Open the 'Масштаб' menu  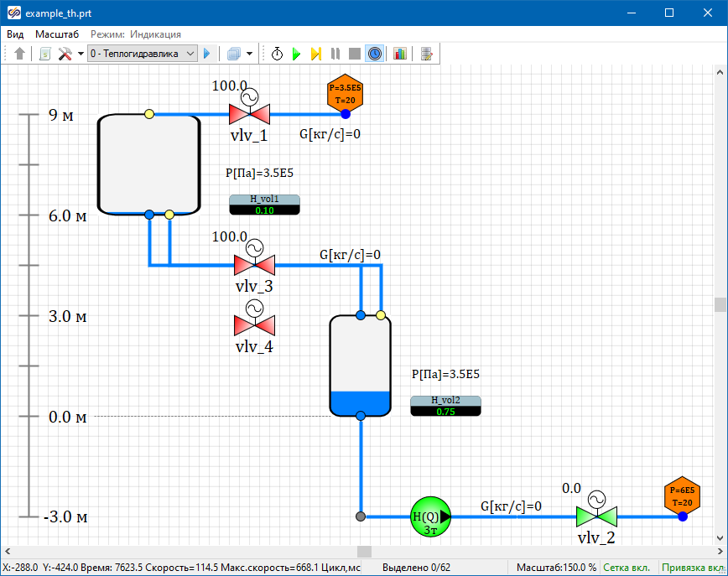click(57, 34)
